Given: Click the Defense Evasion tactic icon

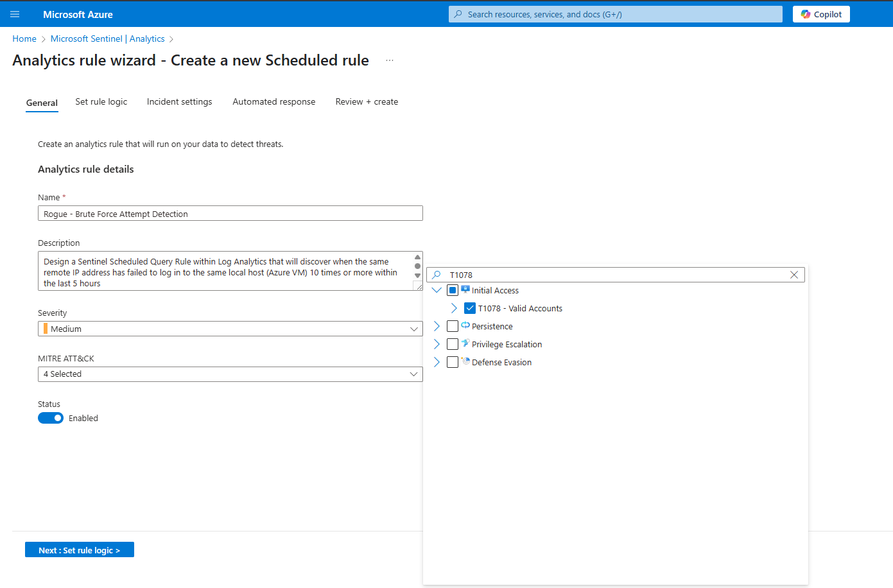Looking at the screenshot, I should (x=465, y=361).
